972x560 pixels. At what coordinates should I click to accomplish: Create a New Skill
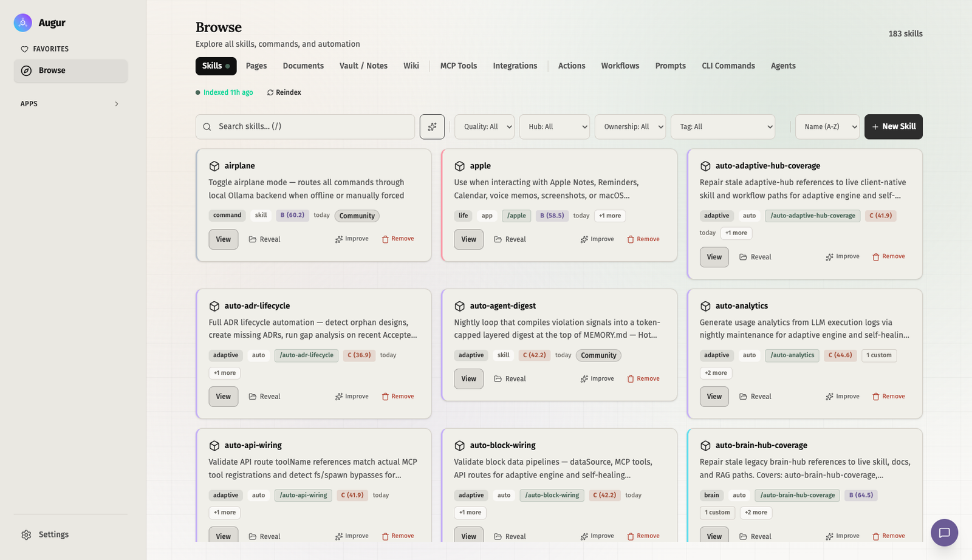tap(894, 126)
